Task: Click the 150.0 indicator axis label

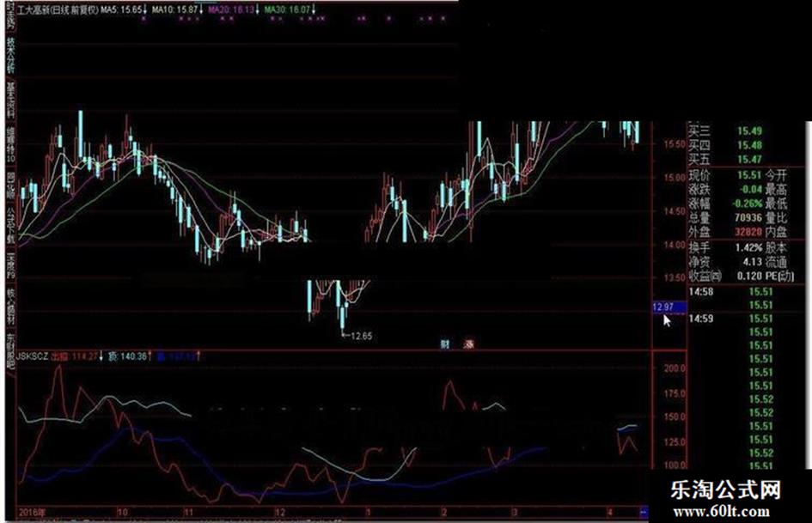Action: coord(675,417)
